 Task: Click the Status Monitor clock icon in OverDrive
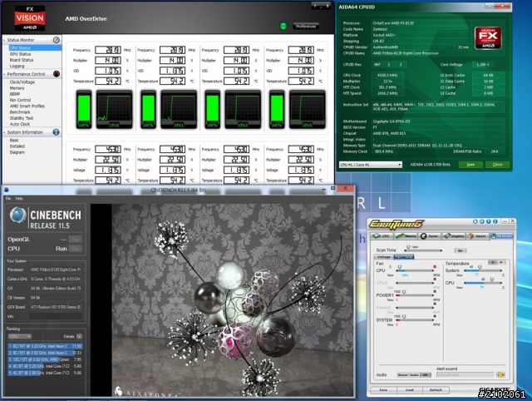coord(57,40)
